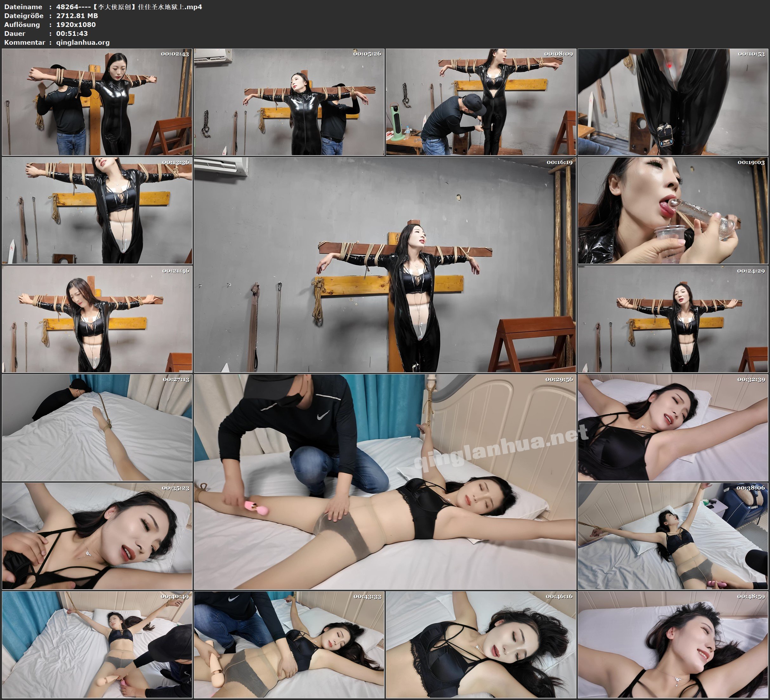The image size is (770, 700).
Task: Click the large frame at 00:16:19
Action: [385, 265]
